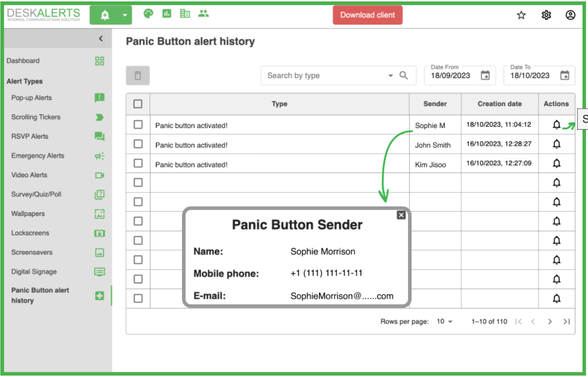Open the bar chart statistics icon

coord(167,14)
